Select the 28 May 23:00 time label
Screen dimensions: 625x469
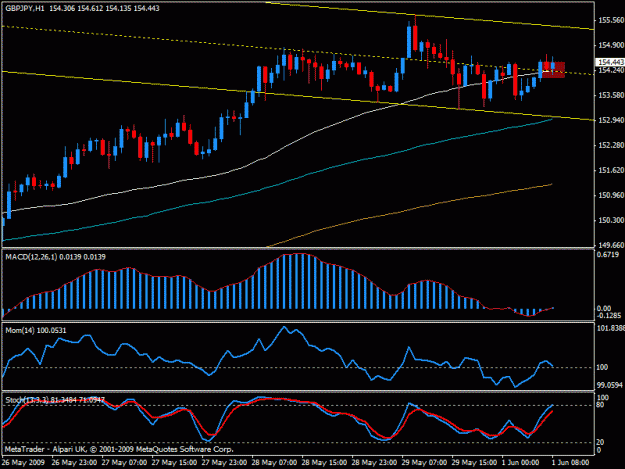374,463
